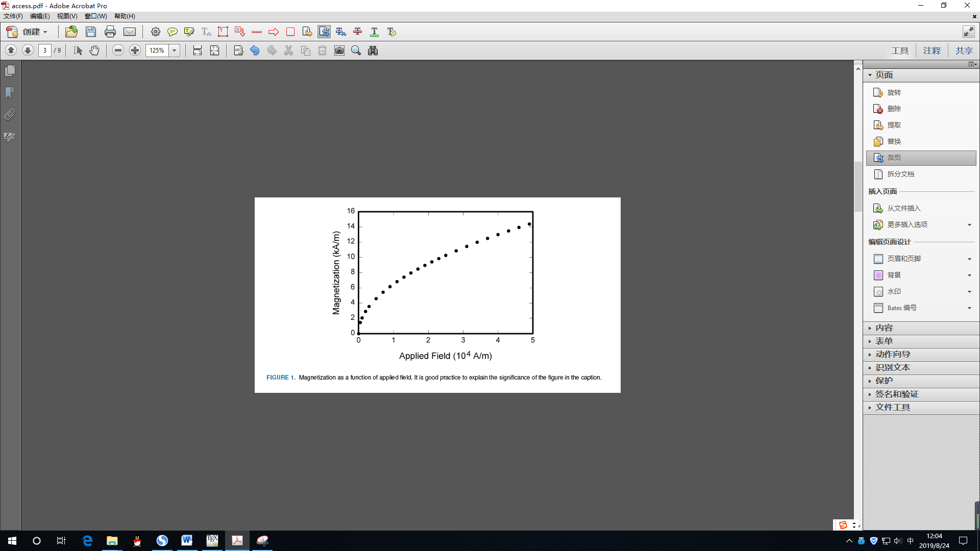980x551 pixels.
Task: Click the red arrow drawing tool
Action: tap(274, 32)
